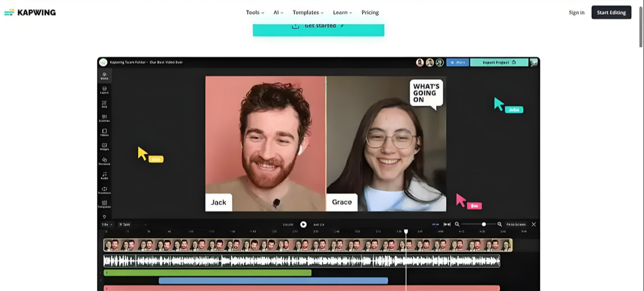
Task: Open the Audio sidebar tool
Action: pyautogui.click(x=104, y=175)
